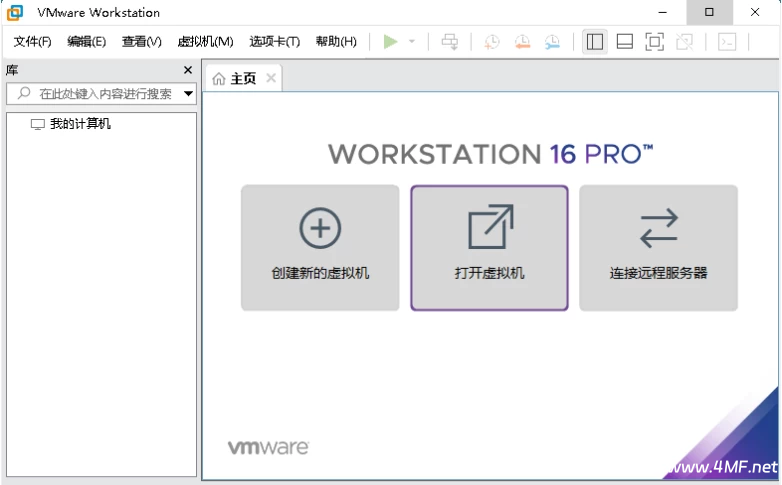Enter full screen mode

click(654, 41)
